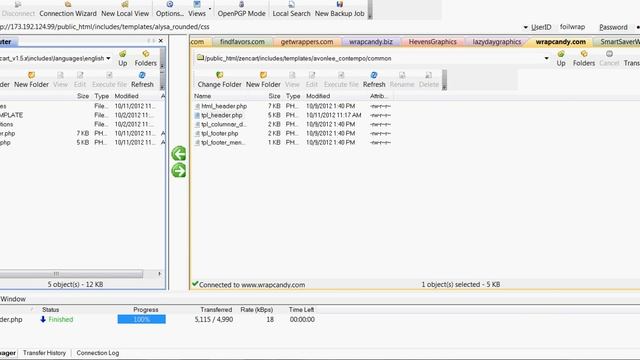The image size is (640, 360).
Task: Click the upload right green arrow
Action: click(179, 170)
